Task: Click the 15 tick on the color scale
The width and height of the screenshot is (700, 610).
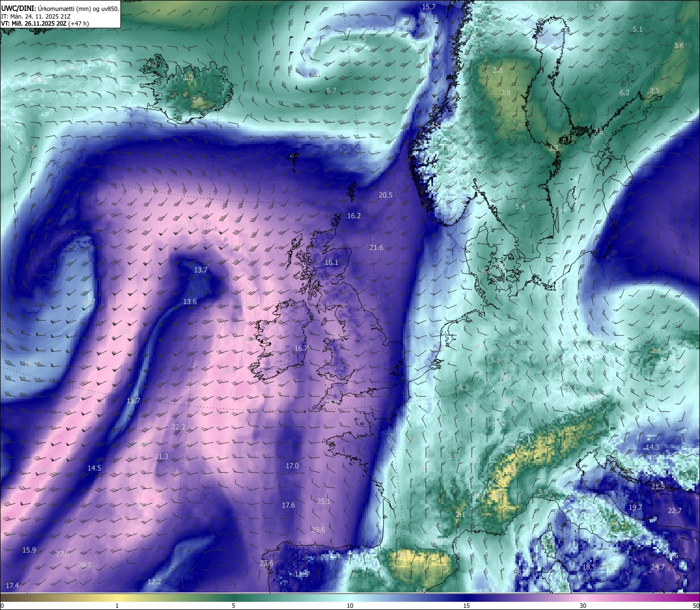Action: [x=466, y=606]
